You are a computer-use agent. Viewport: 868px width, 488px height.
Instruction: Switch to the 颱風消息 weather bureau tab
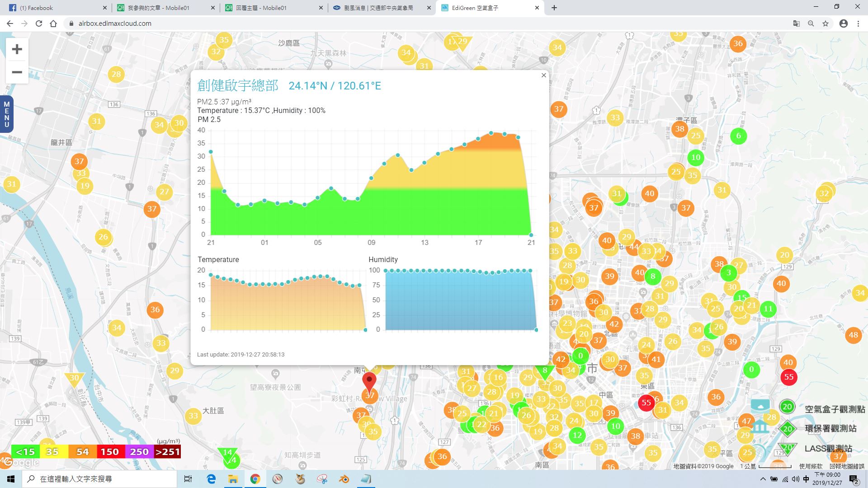382,8
